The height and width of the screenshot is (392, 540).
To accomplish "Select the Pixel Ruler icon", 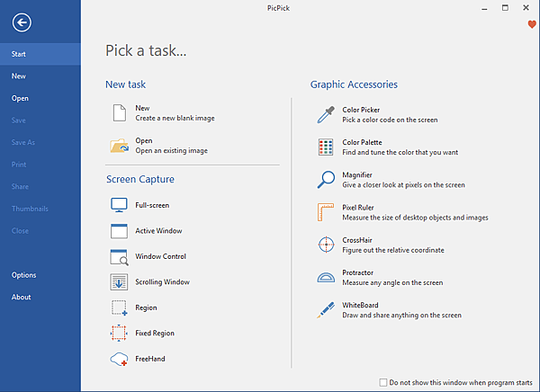I will (x=326, y=212).
